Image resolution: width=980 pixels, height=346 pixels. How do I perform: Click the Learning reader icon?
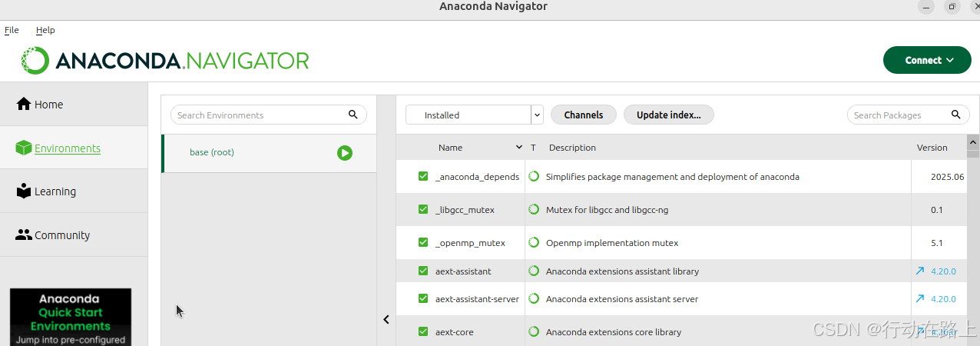coord(24,191)
